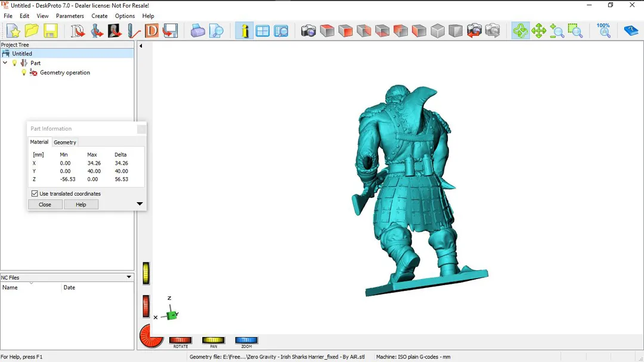The width and height of the screenshot is (644, 362).
Task: Open the NC Files panel dropdown arrow
Action: tap(129, 277)
